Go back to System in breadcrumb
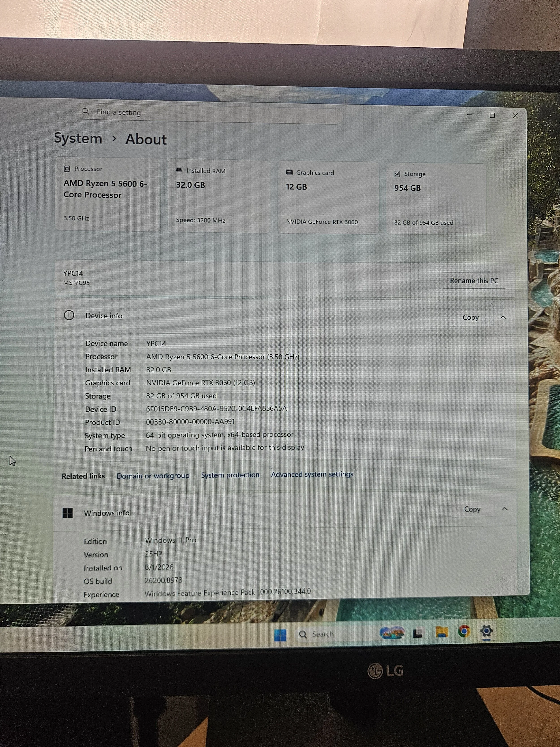 (78, 139)
